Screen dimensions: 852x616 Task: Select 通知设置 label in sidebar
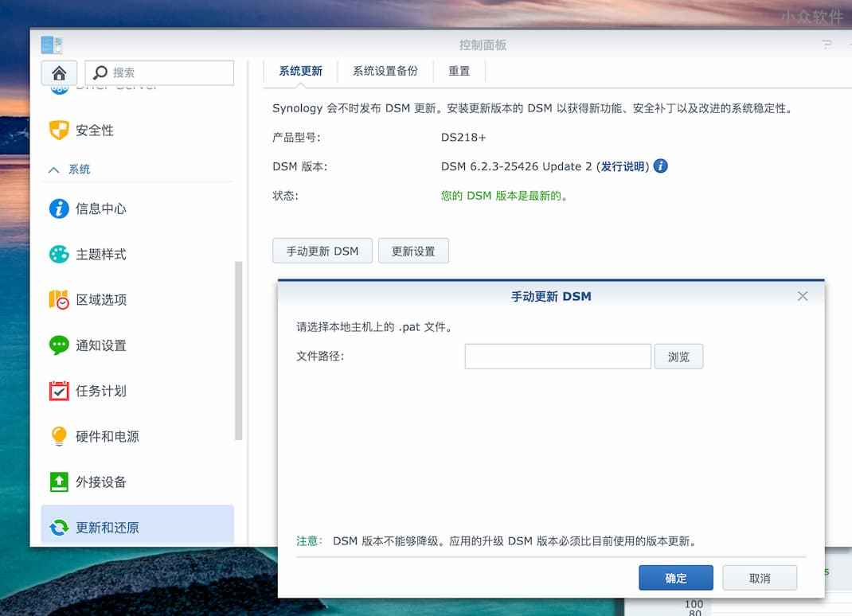coord(101,345)
